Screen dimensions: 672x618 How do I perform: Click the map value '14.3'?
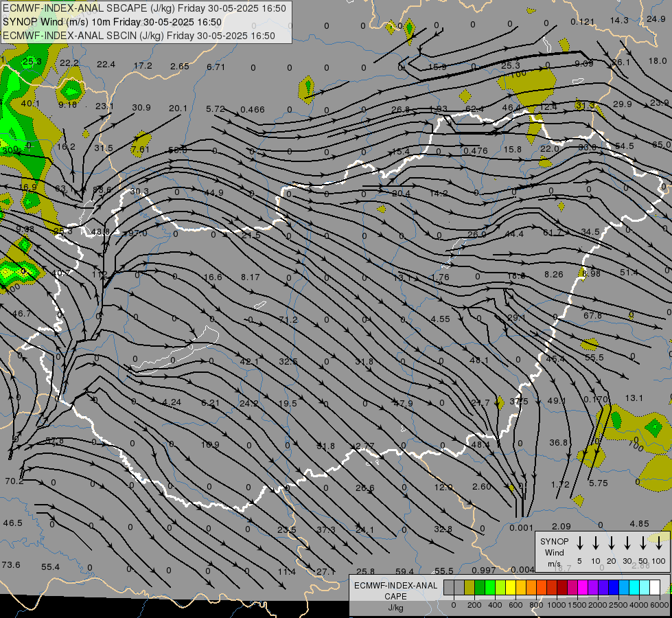619,21
